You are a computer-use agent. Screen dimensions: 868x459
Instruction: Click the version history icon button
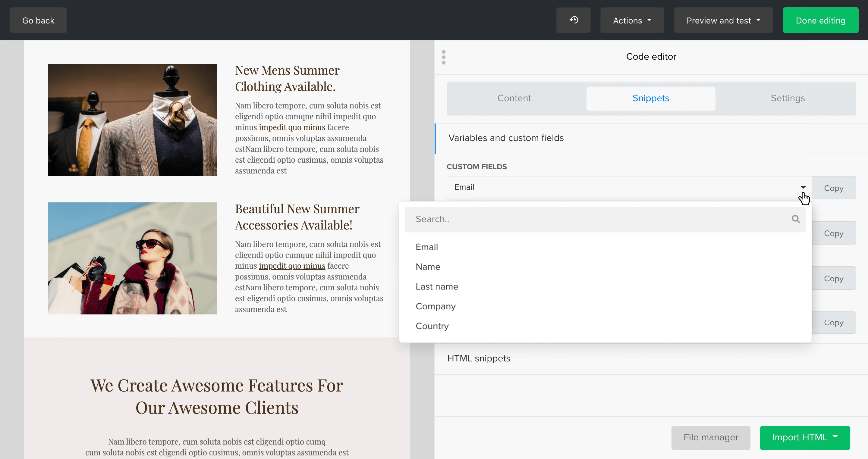(574, 20)
